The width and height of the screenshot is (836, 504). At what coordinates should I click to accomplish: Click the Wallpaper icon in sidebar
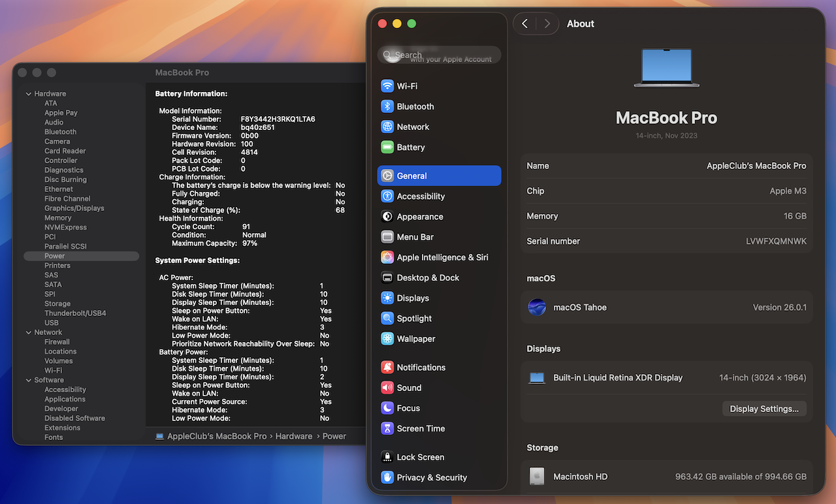pyautogui.click(x=387, y=339)
